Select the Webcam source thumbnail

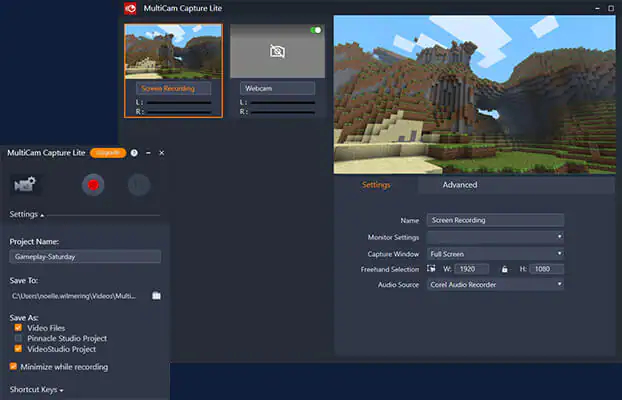[277, 52]
